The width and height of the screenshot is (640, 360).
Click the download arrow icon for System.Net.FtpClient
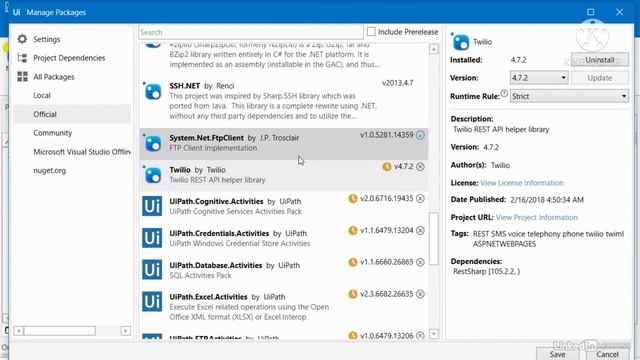420,135
